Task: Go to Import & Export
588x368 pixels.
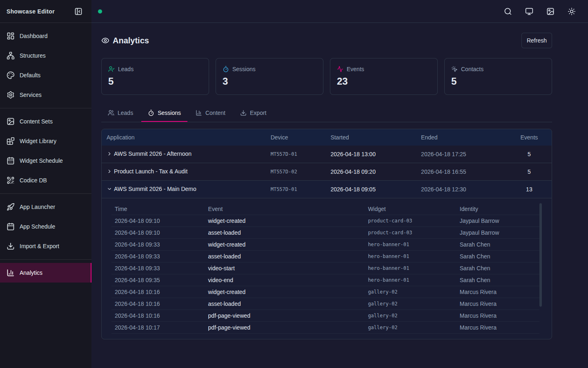Action: tap(46, 246)
